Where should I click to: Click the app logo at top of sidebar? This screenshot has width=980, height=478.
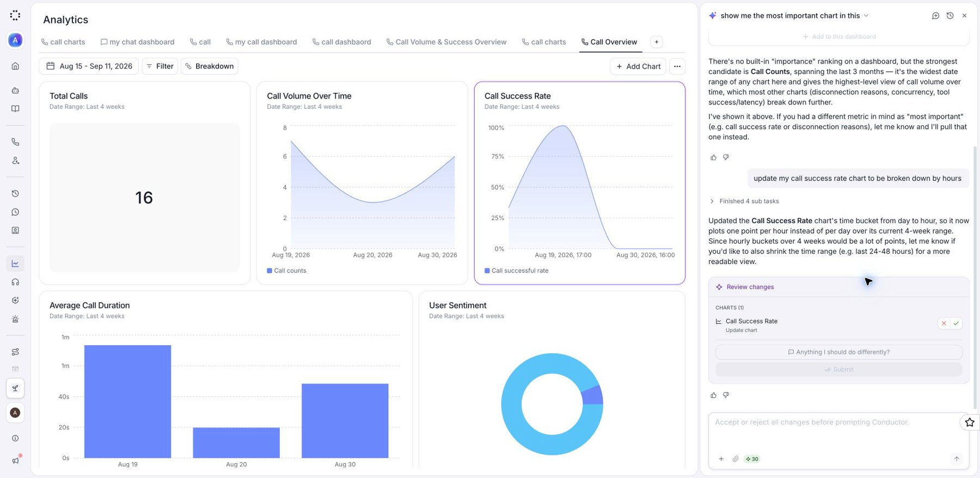coord(15,15)
